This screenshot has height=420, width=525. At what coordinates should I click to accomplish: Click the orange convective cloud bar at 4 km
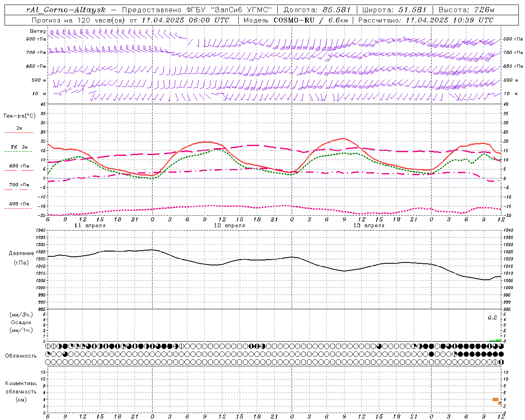(x=495, y=399)
